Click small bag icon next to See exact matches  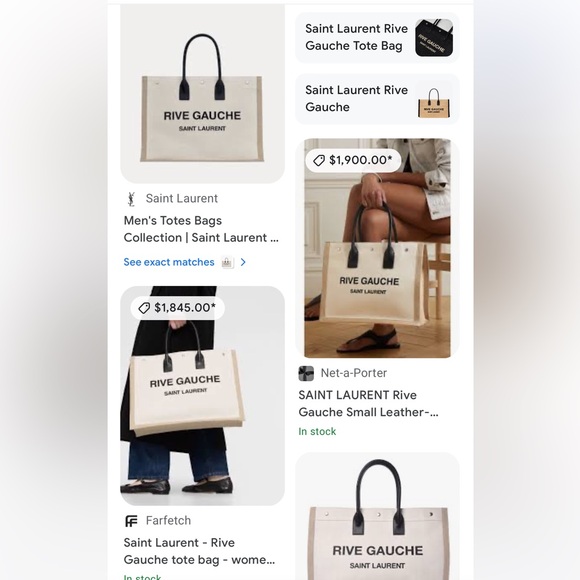coord(227,262)
